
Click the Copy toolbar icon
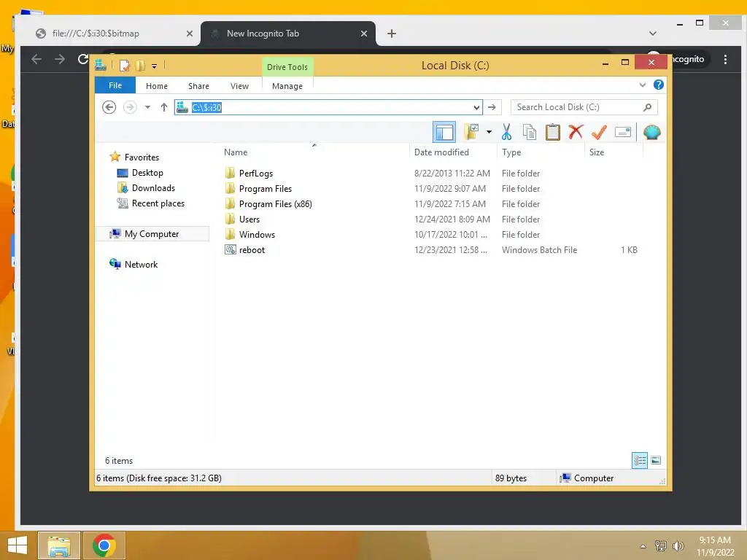pos(530,132)
